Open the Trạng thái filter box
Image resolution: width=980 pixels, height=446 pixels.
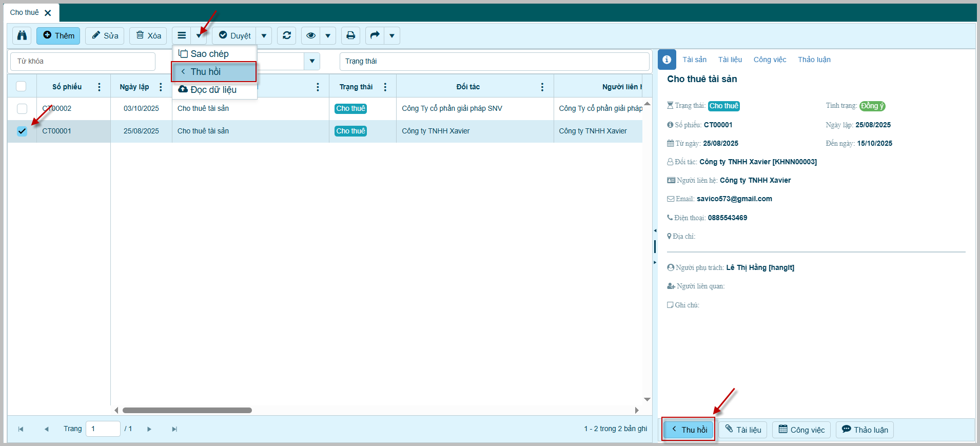[x=494, y=61]
